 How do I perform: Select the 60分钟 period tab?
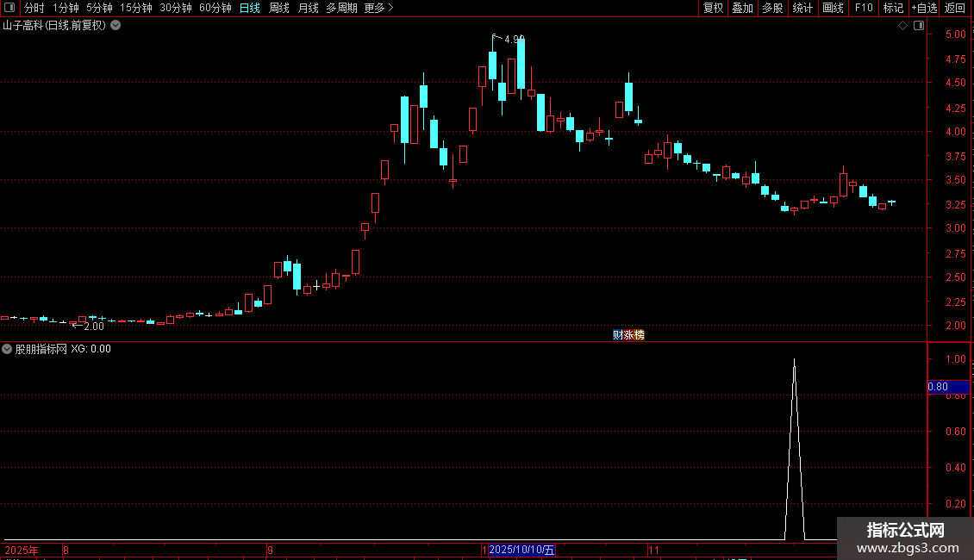(215, 8)
